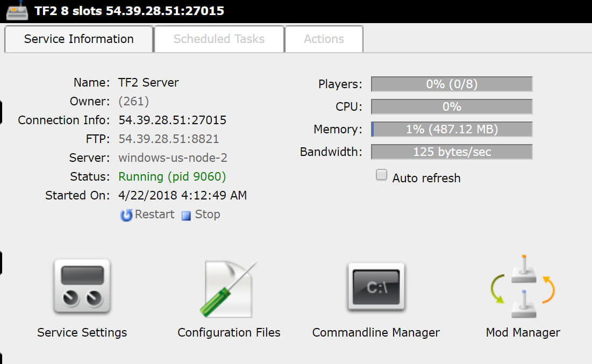Image resolution: width=592 pixels, height=364 pixels.
Task: Open the Configuration Files screwdriver icon
Action: pyautogui.click(x=229, y=289)
